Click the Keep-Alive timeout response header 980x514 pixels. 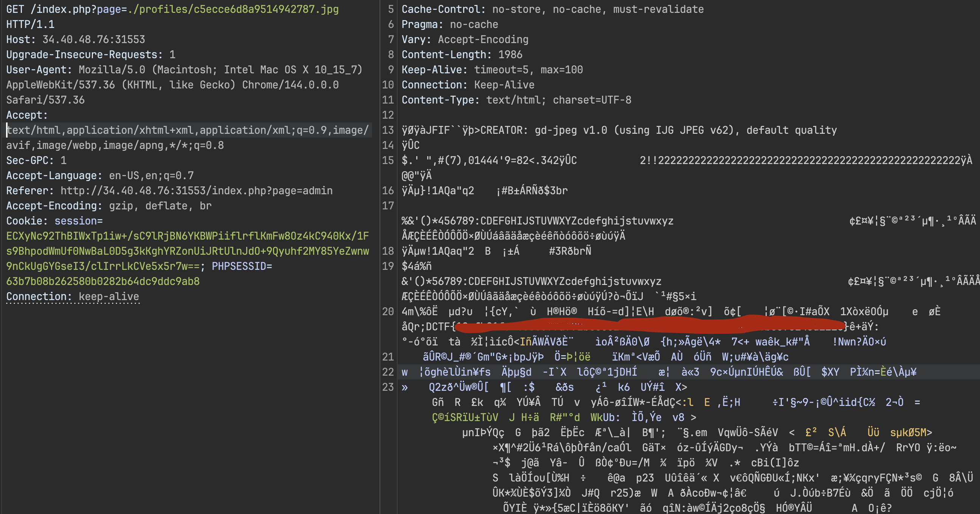tap(492, 70)
